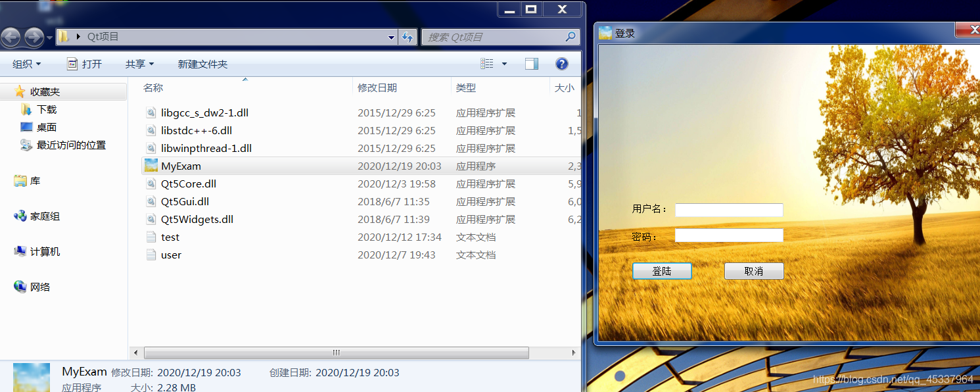Select the test text document icon
980x392 pixels.
click(x=151, y=237)
